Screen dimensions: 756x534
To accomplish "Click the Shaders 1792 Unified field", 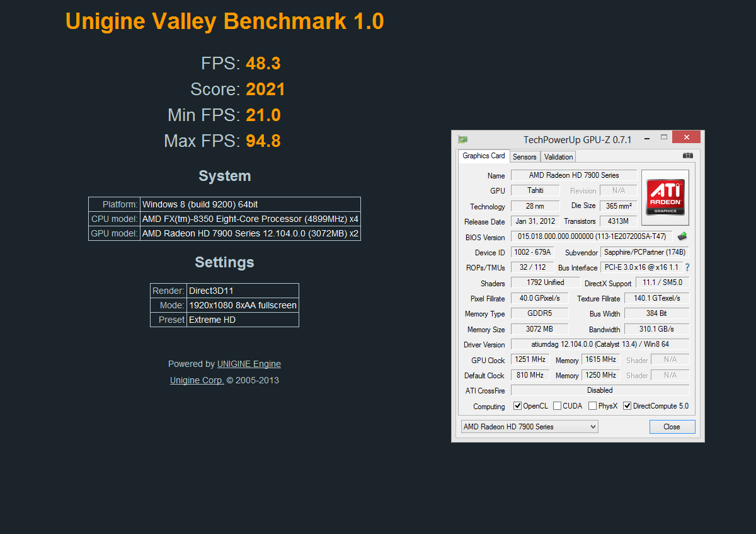I will 545,282.
